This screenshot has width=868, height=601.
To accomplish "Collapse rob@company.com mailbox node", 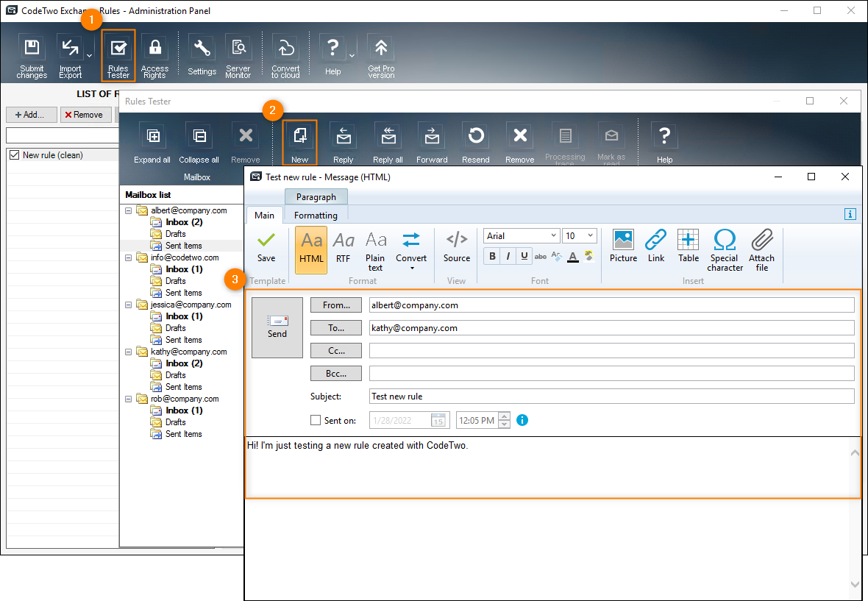I will pos(129,399).
